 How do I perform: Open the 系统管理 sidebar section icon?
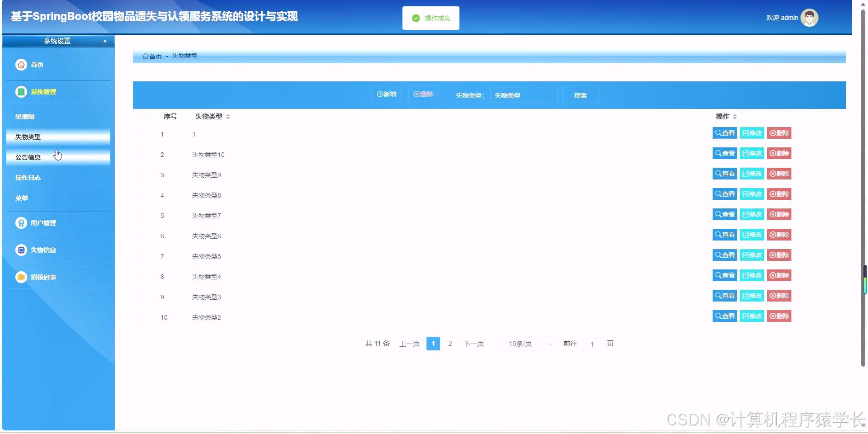click(21, 91)
